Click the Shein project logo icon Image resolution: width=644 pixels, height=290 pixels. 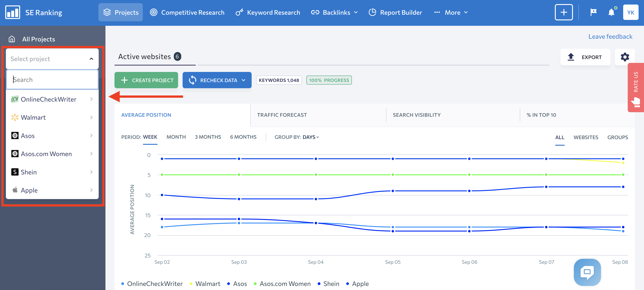(x=15, y=172)
